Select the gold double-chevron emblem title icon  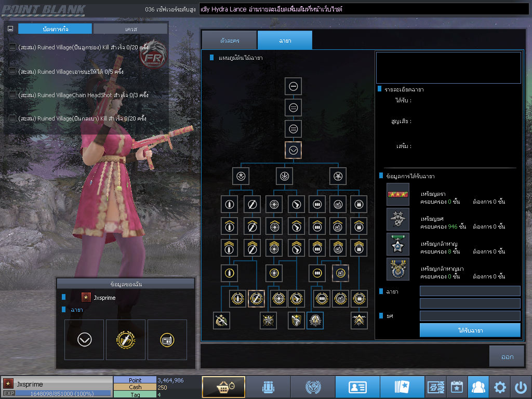pyautogui.click(x=359, y=320)
